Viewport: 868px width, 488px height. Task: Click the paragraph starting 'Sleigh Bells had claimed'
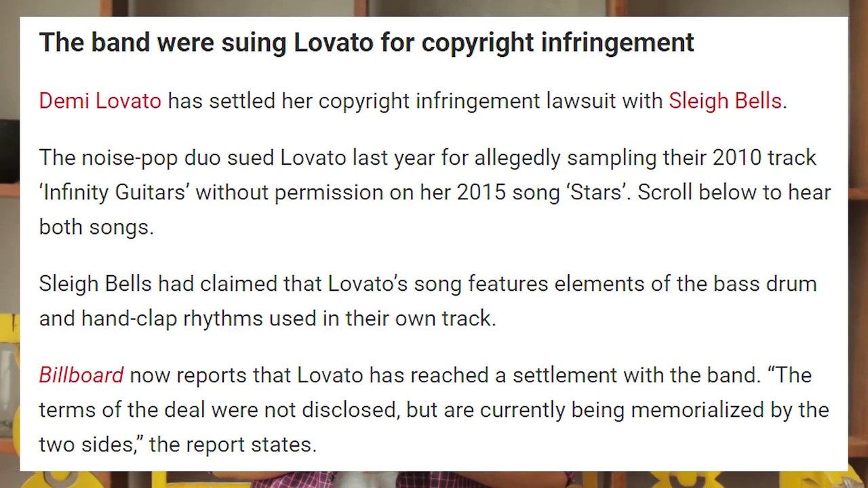(427, 300)
